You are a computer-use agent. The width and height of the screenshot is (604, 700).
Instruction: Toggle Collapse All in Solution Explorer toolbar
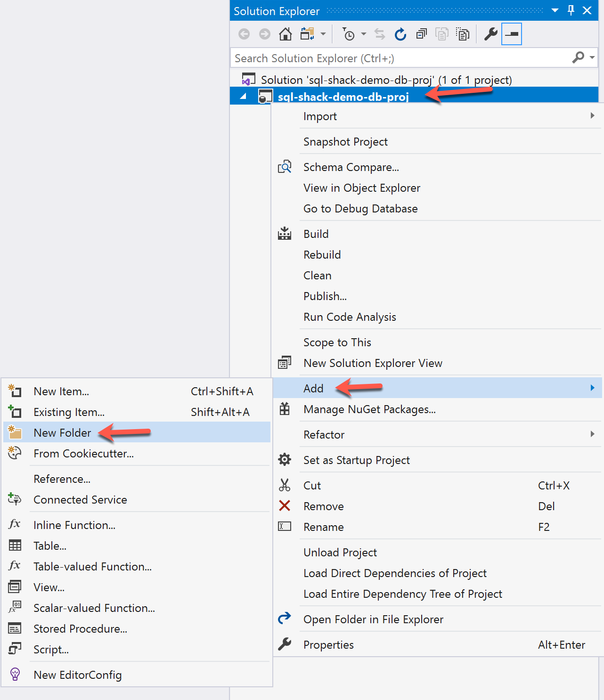[421, 33]
